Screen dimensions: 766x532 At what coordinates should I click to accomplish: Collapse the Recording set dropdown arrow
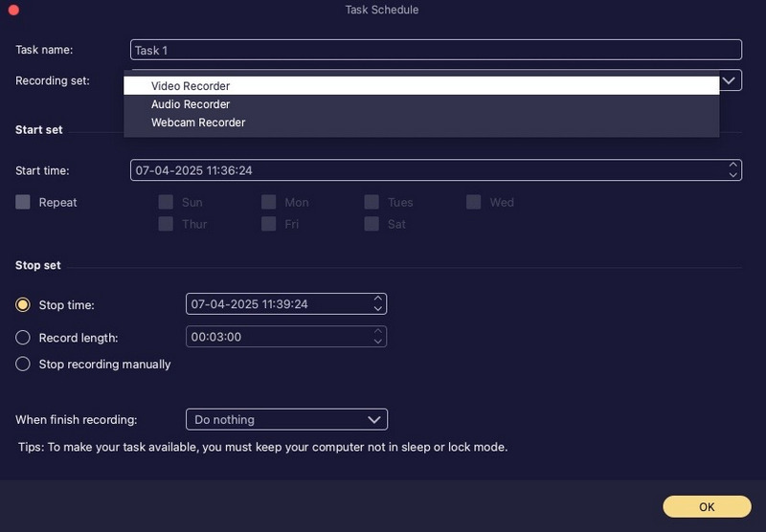pyautogui.click(x=730, y=80)
